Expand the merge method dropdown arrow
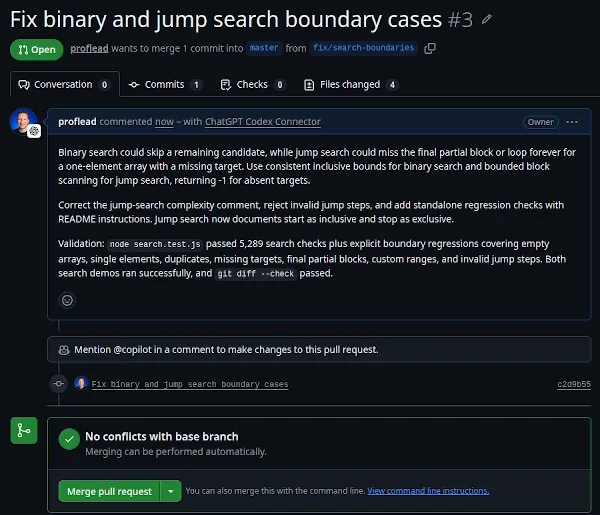The height and width of the screenshot is (515, 600). tap(171, 491)
